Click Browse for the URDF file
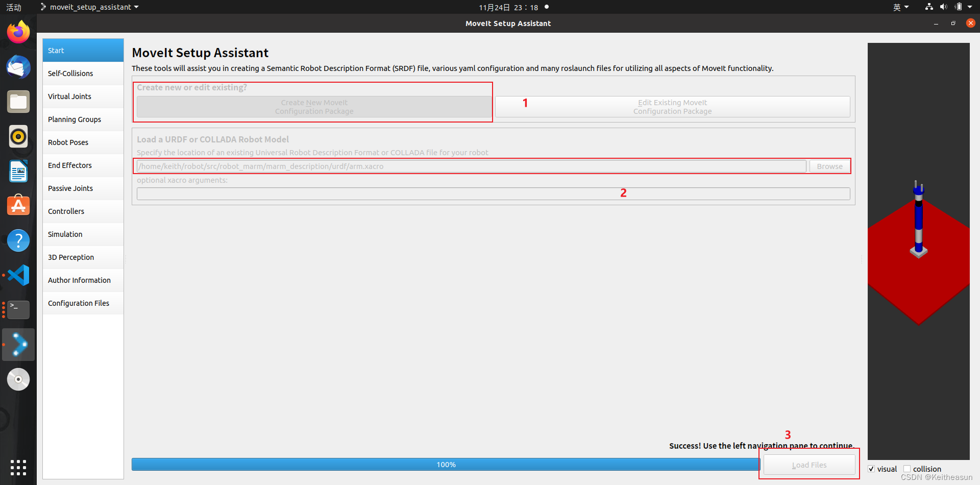Viewport: 980px width, 485px height. click(829, 166)
